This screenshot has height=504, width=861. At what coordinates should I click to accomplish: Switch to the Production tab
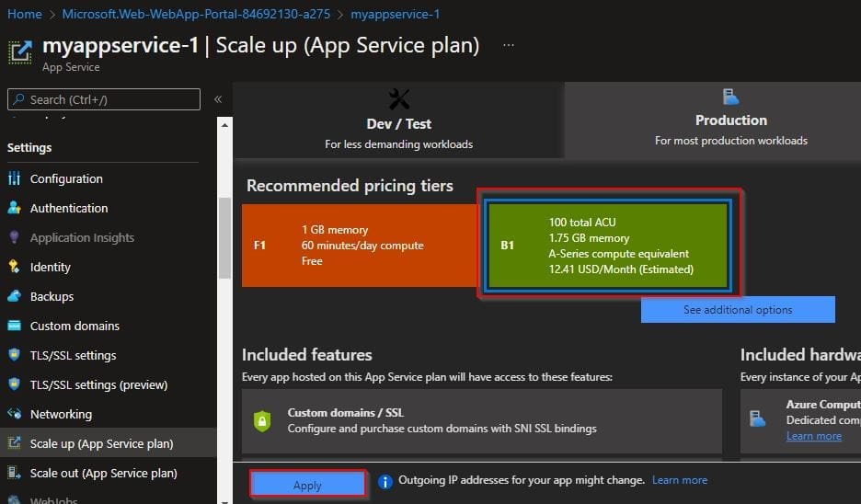point(730,120)
